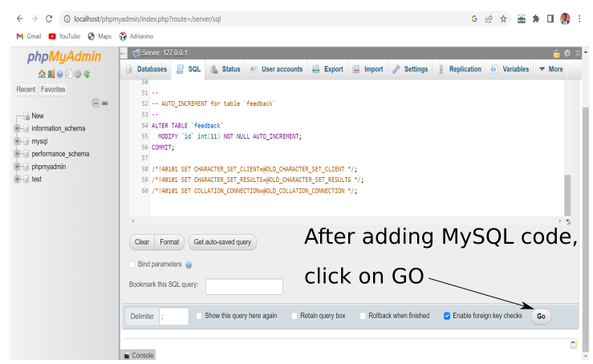The width and height of the screenshot is (593, 364).
Task: Open the Variables tab
Action: pyautogui.click(x=510, y=69)
